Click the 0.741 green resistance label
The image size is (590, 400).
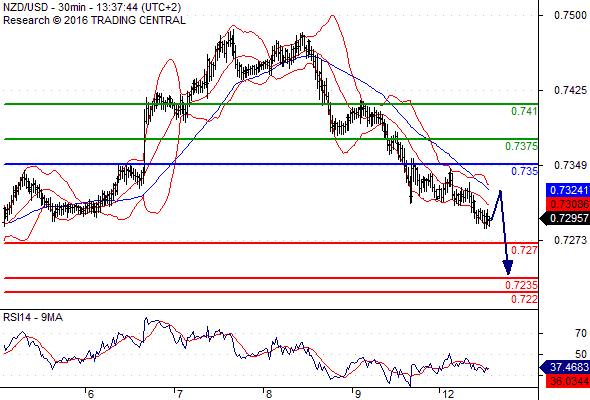tap(524, 111)
